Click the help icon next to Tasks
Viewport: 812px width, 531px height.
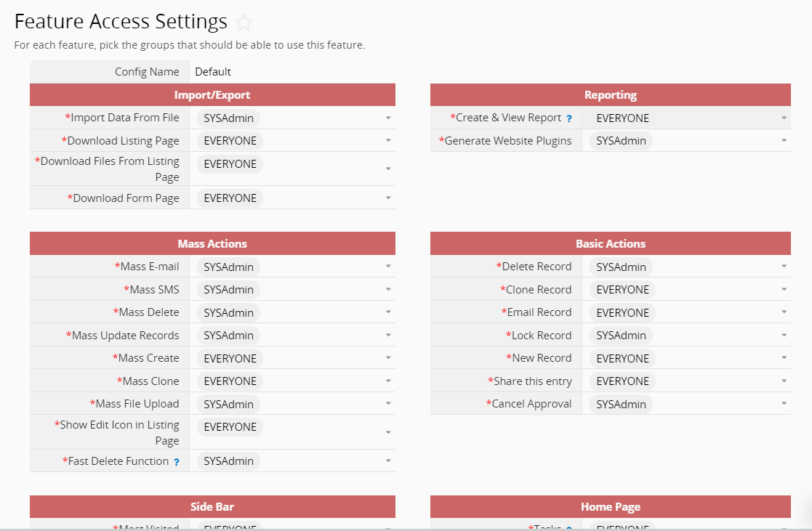pyautogui.click(x=569, y=528)
